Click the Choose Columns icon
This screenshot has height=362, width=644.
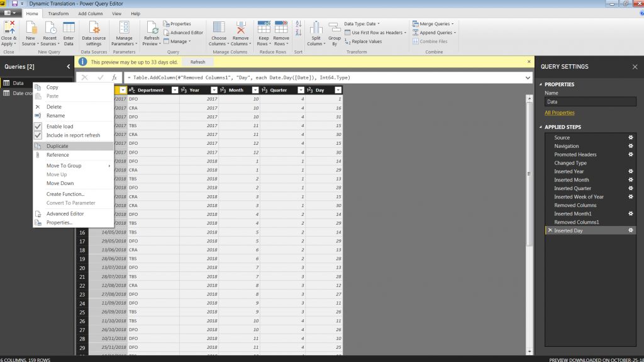(x=219, y=29)
